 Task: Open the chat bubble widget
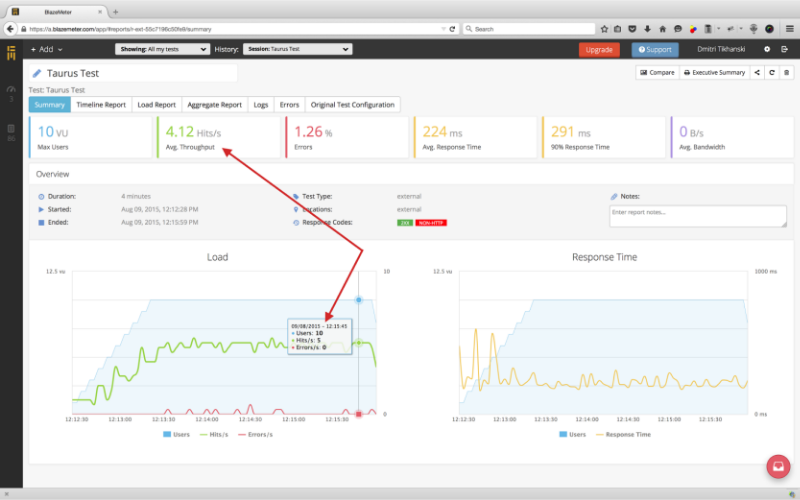coord(778,466)
